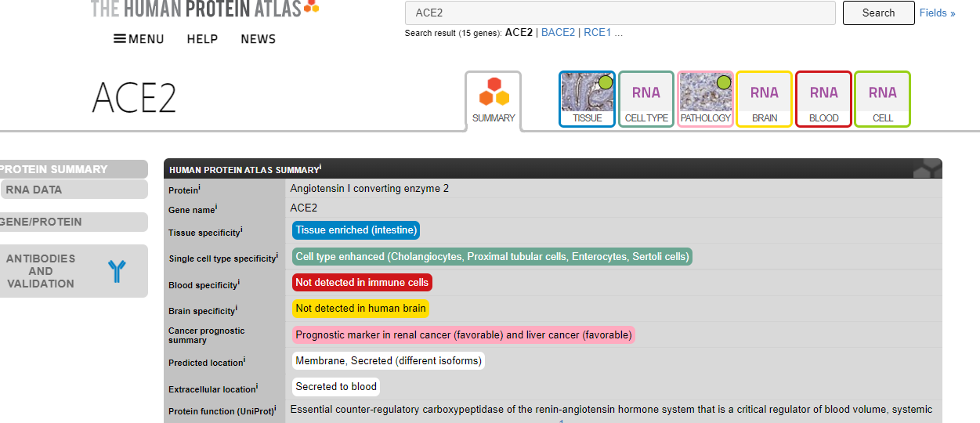Open the CELL RNA tab
980x423 pixels.
click(882, 99)
